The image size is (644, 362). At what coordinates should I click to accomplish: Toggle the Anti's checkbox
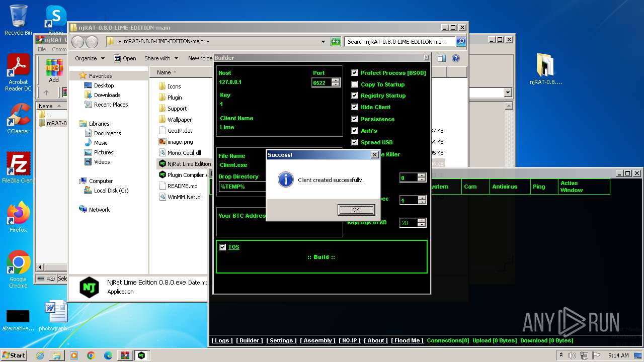(x=355, y=131)
